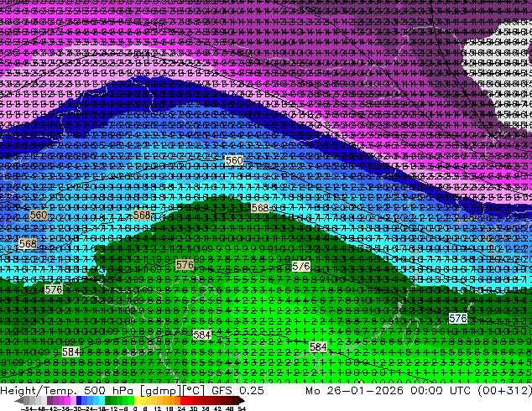This screenshot has height=411, width=532.
Task: Click the '[gdmp]' unit text
Action: click(160, 391)
